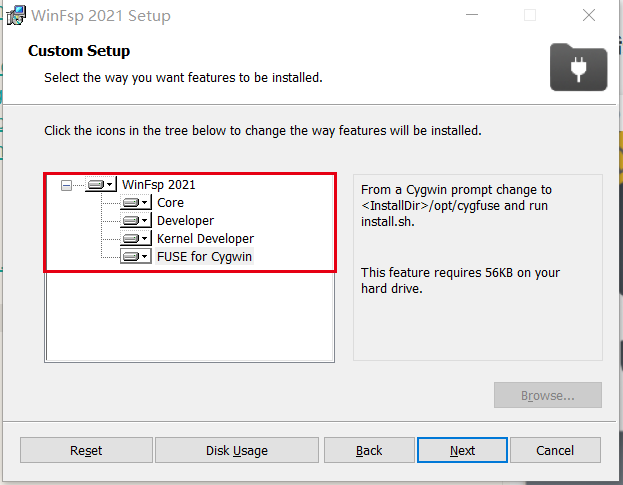Click the folder plug logo icon
This screenshot has height=485, width=623.
(578, 67)
